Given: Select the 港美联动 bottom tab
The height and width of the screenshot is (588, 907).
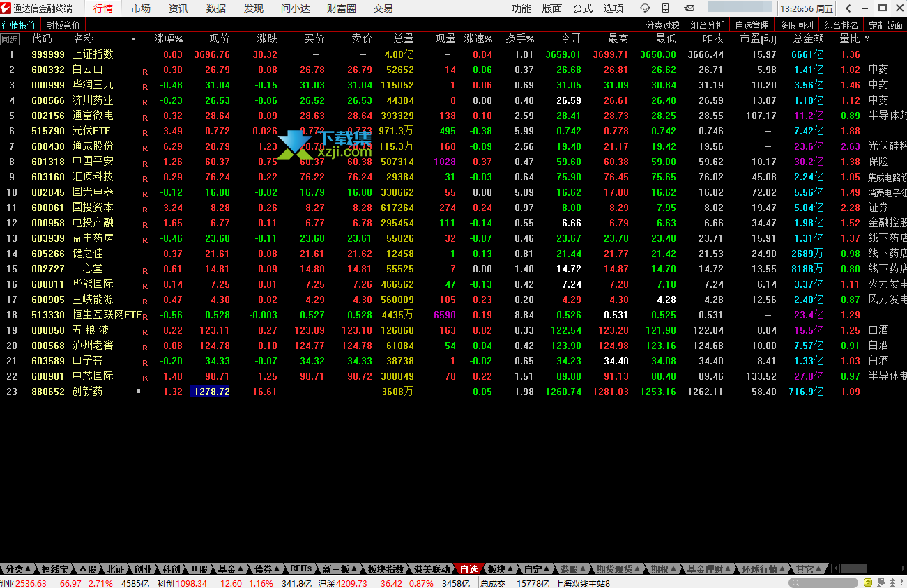Looking at the screenshot, I should [432, 568].
